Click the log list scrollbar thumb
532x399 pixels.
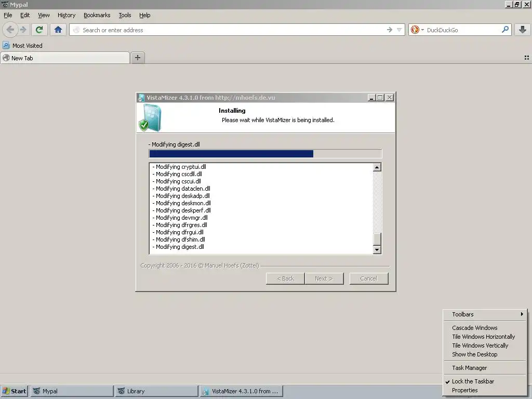pyautogui.click(x=377, y=239)
